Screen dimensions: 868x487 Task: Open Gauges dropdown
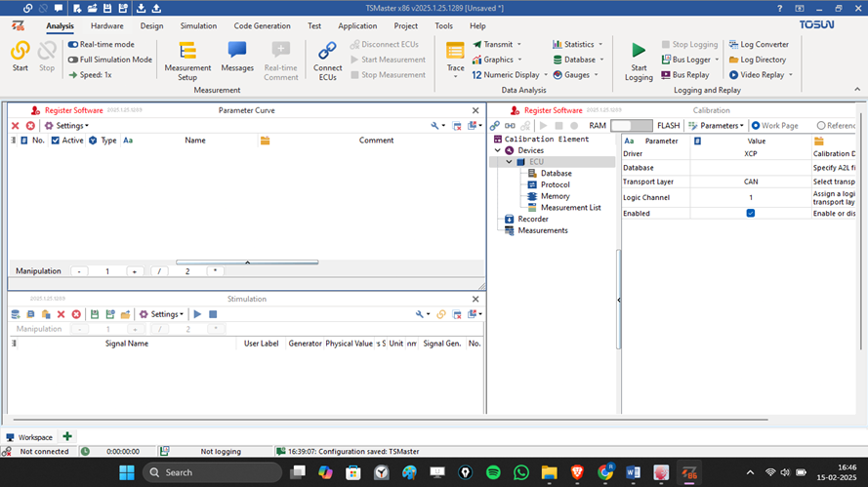coord(597,75)
